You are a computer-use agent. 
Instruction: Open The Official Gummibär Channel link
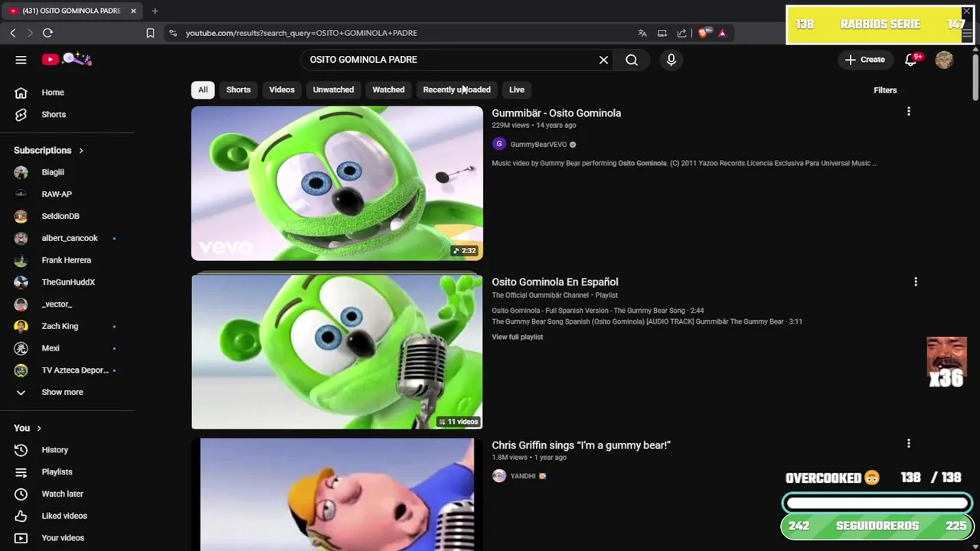[x=541, y=295]
